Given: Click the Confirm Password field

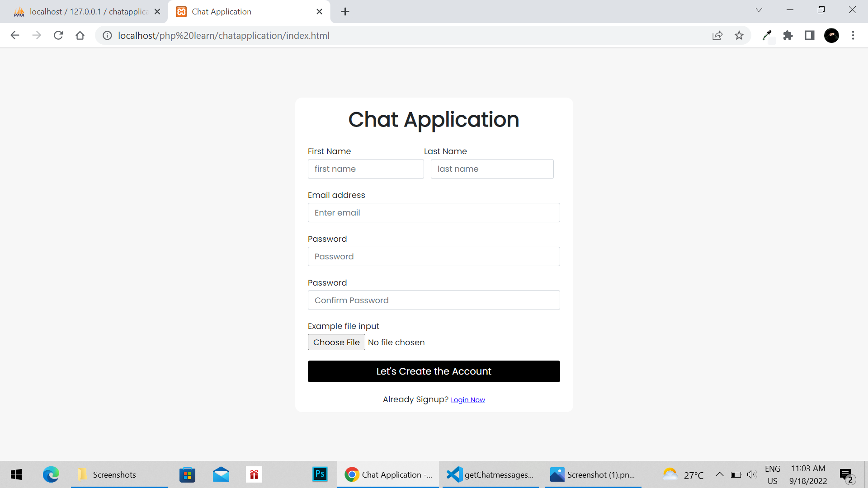Looking at the screenshot, I should (x=434, y=300).
